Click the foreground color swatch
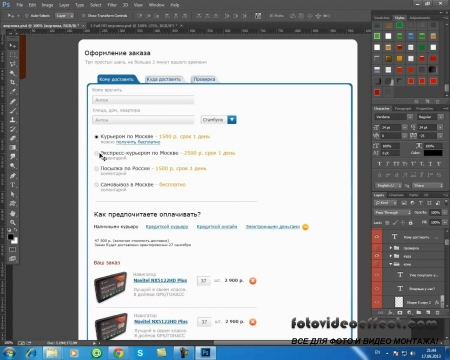This screenshot has height=360, width=450. click(11, 237)
